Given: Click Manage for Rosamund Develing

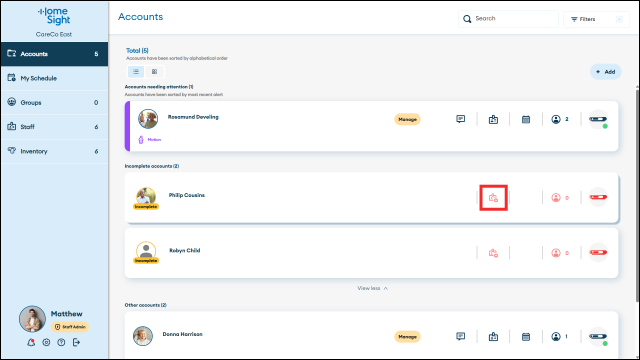Looking at the screenshot, I should tap(407, 119).
